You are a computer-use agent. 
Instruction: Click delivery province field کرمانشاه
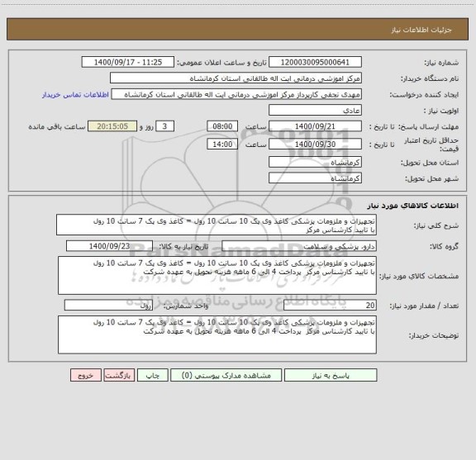315,162
